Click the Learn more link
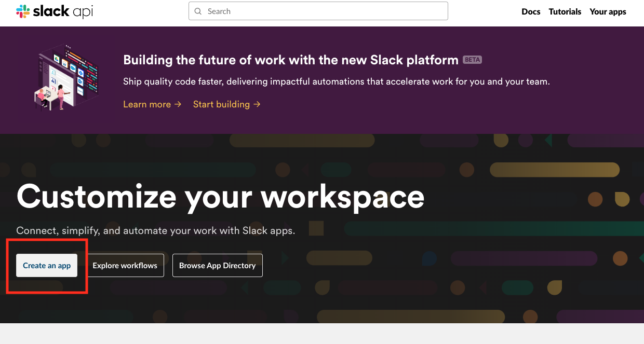 tap(147, 104)
